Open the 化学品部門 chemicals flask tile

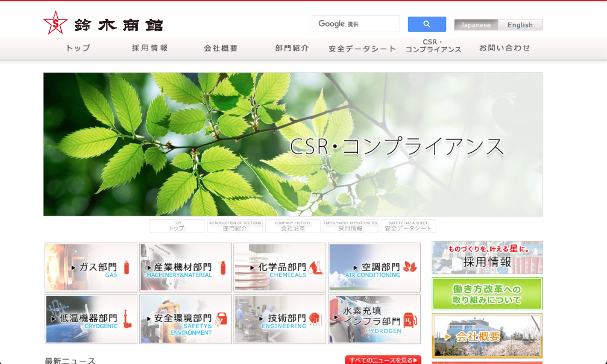coord(280,267)
